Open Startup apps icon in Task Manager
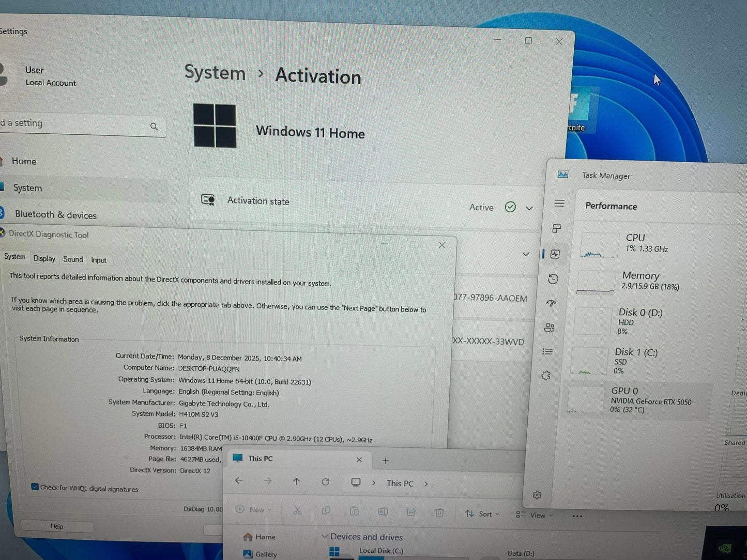The width and height of the screenshot is (747, 560). 552,303
